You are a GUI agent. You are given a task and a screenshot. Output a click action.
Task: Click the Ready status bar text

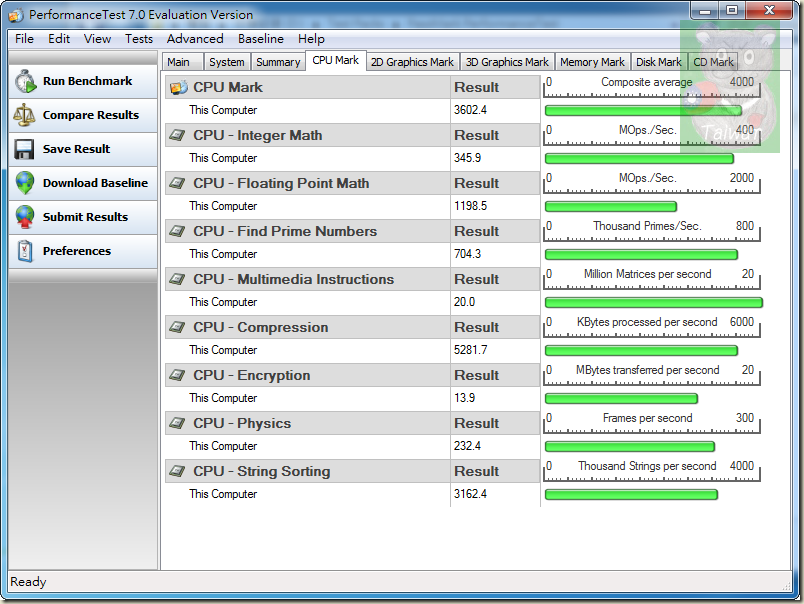pos(28,582)
